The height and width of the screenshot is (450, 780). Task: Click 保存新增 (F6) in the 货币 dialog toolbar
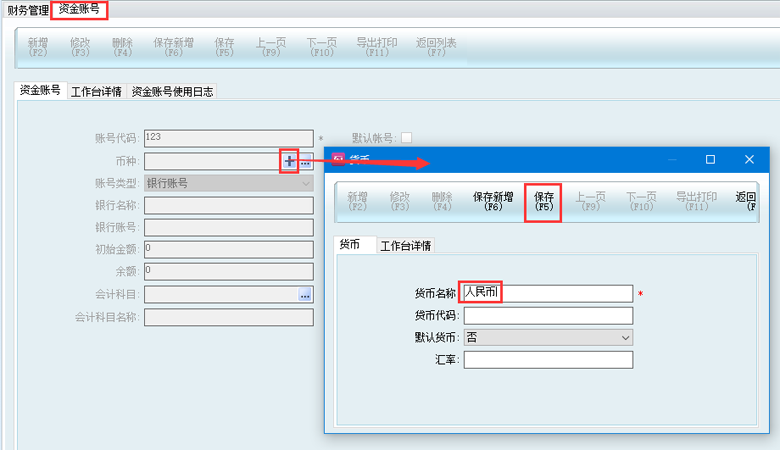click(x=493, y=202)
